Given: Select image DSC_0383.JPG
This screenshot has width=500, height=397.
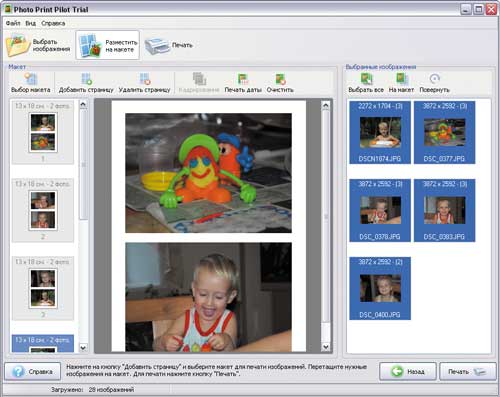Looking at the screenshot, I should (444, 210).
